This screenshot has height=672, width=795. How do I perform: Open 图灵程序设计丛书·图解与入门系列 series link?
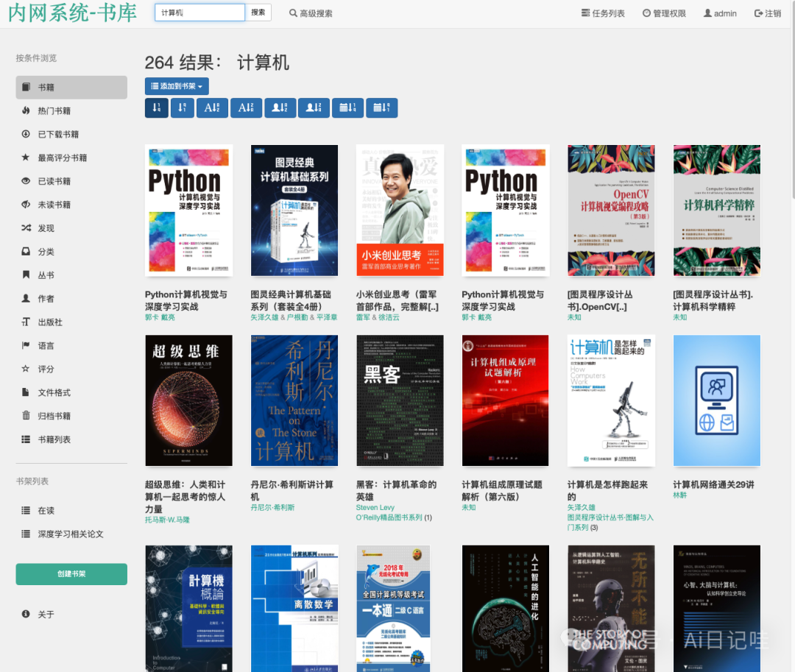(610, 523)
